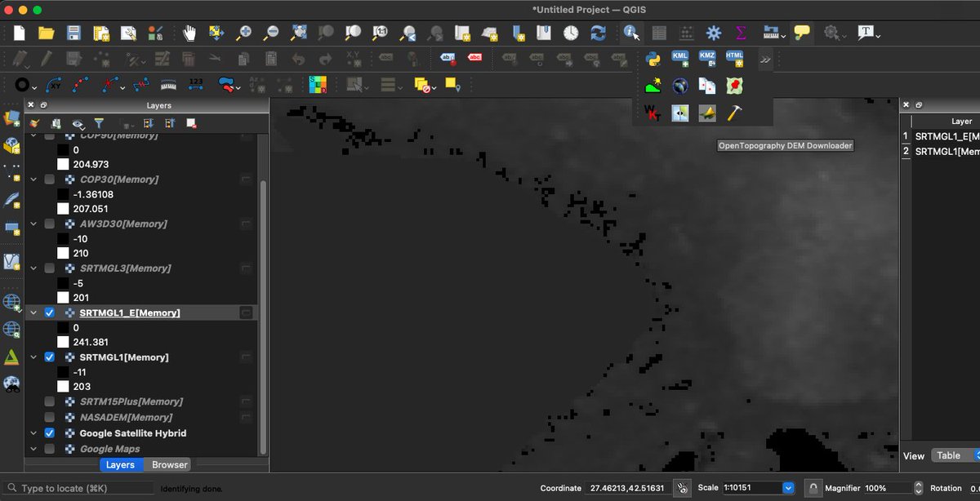Collapse the SRTMGL1_E[Memory] layer legend

point(33,313)
